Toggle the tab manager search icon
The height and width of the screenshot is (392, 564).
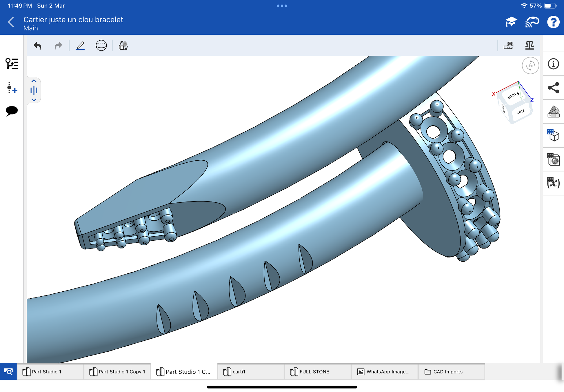(8, 371)
